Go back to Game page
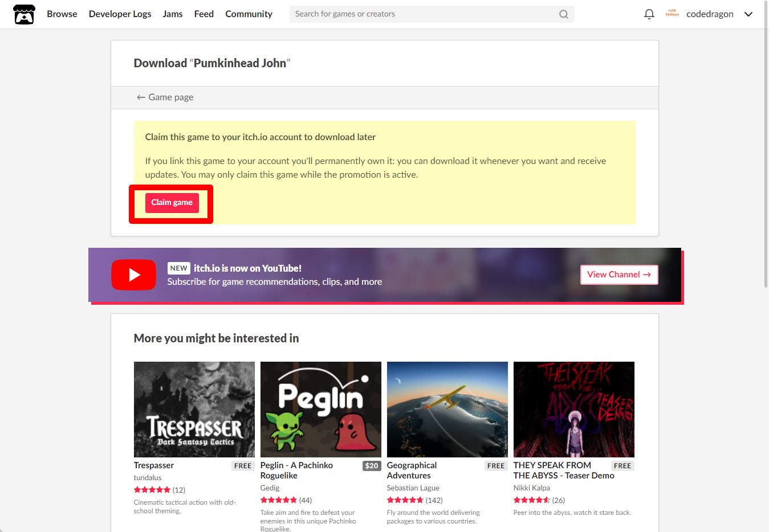The image size is (769, 532). 165,97
